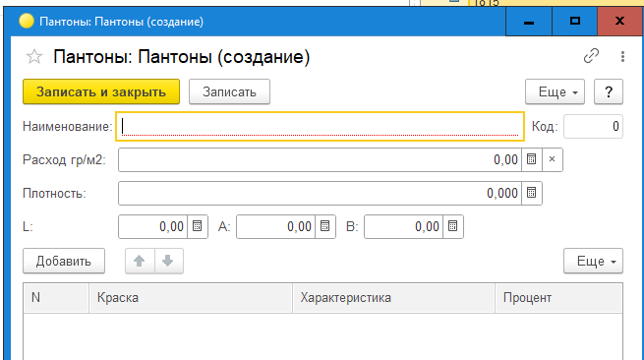Click the Процент column header
The height and width of the screenshot is (360, 644).
click(x=559, y=297)
